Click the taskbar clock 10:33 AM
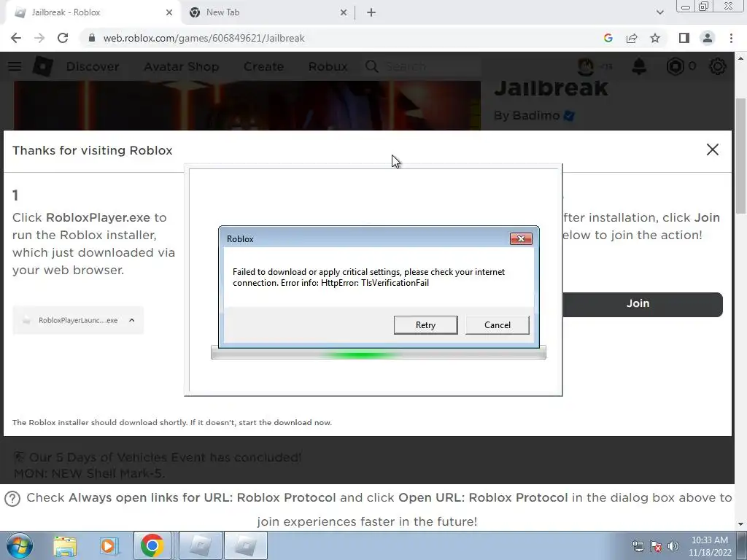747x560 pixels. (710, 546)
